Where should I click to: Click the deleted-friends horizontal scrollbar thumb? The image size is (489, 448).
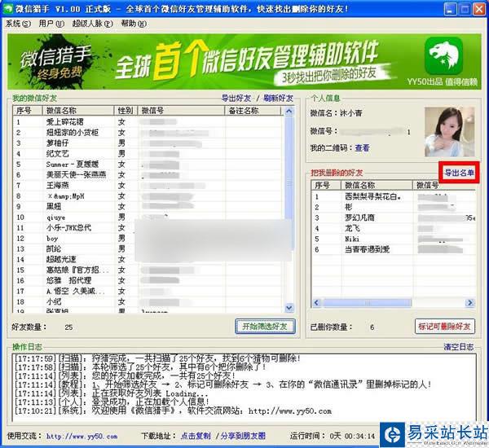(367, 303)
